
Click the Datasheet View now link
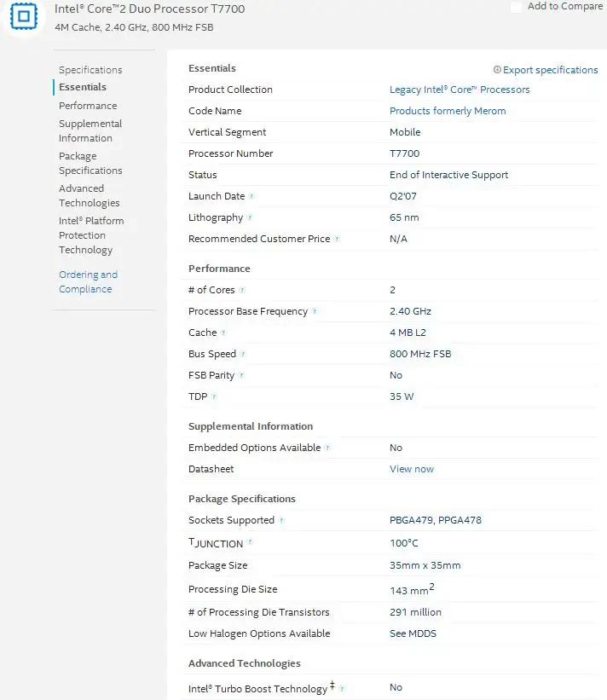412,469
